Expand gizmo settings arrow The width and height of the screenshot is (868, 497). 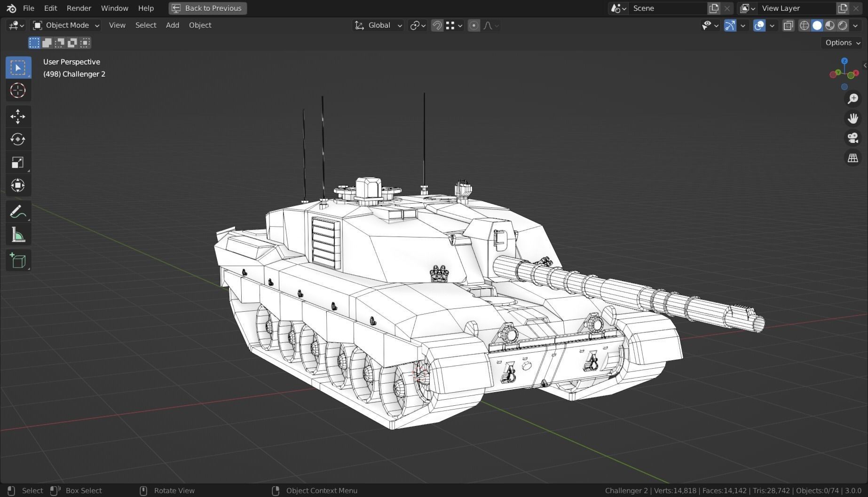(743, 25)
